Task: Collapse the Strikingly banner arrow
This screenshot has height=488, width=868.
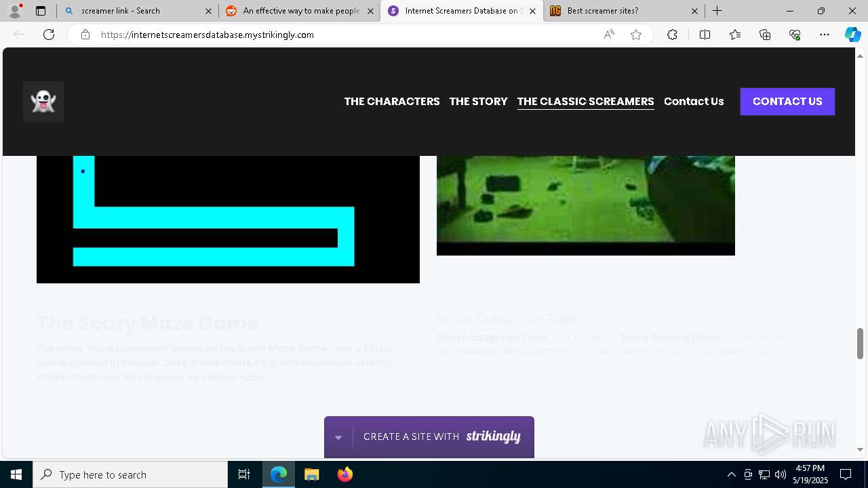Action: (x=338, y=437)
